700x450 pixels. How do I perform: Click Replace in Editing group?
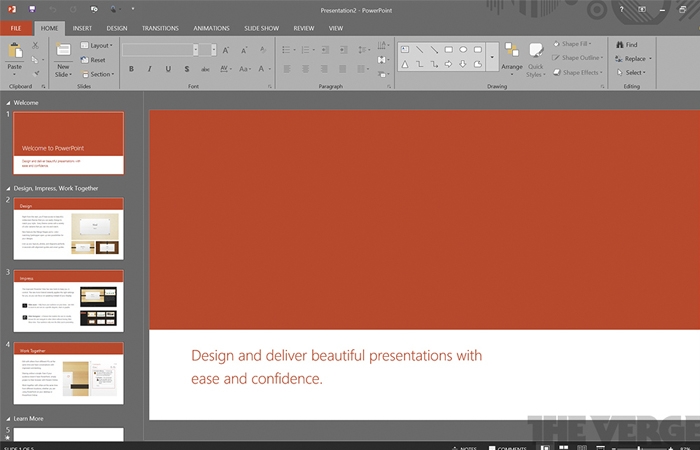pos(633,58)
